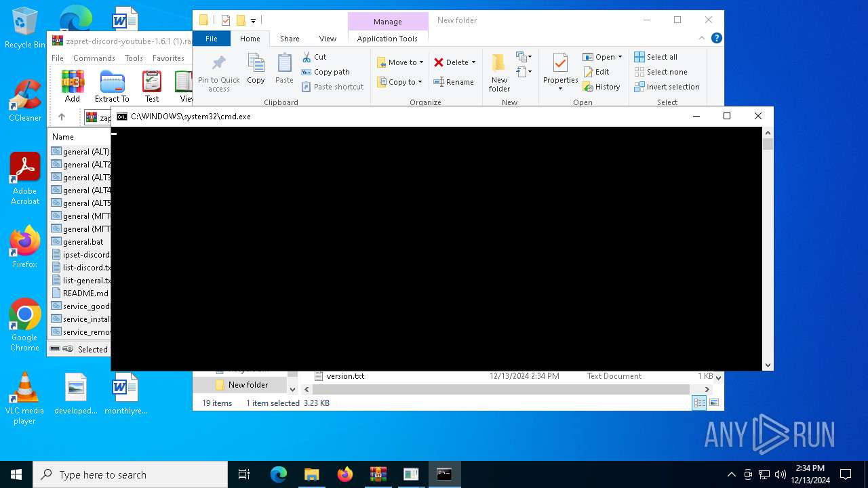Click the WinRAR Test toolbar icon

pos(152,87)
